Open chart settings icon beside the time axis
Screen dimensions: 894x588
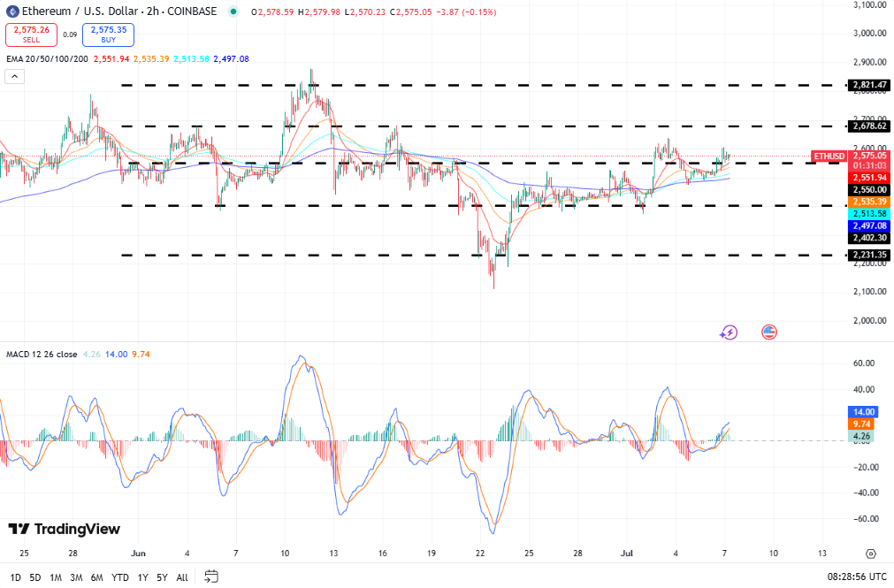click(x=871, y=554)
